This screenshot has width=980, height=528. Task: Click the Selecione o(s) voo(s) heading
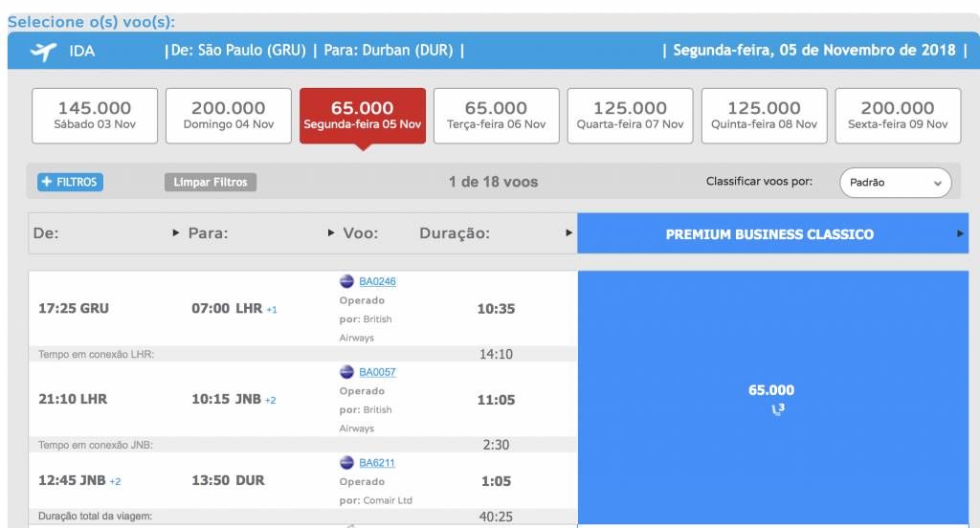[x=91, y=22]
